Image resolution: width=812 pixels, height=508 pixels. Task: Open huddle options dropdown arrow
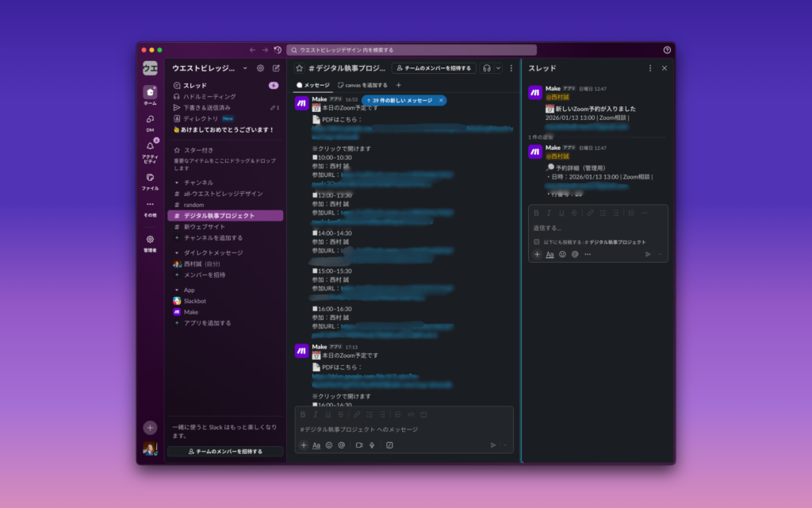pyautogui.click(x=499, y=68)
